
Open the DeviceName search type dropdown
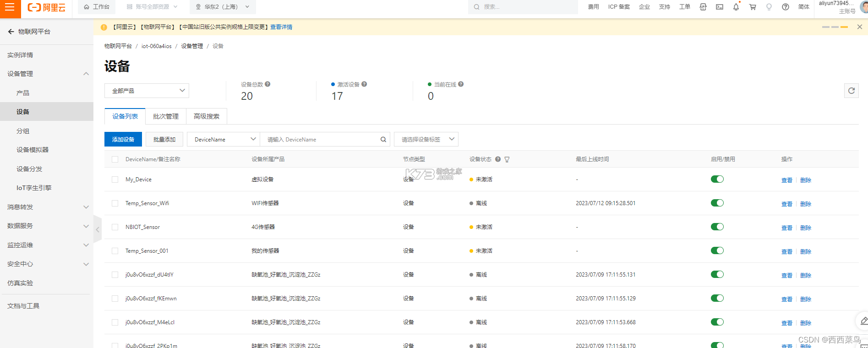point(224,139)
